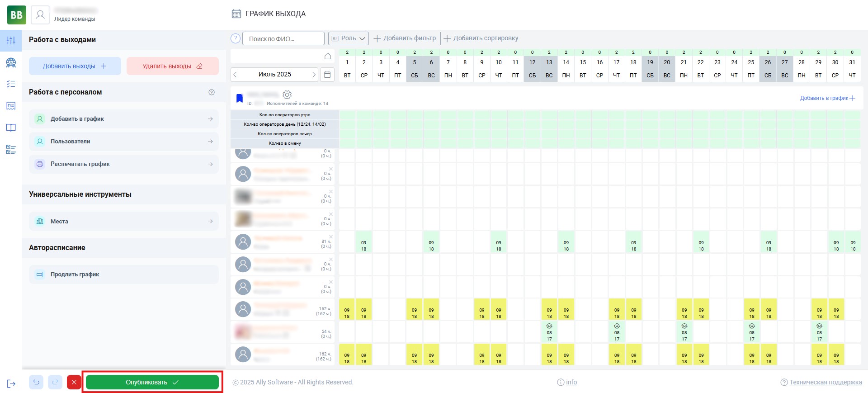868x393 pixels.
Task: Open the globe team sidebar icon
Action: [x=11, y=62]
